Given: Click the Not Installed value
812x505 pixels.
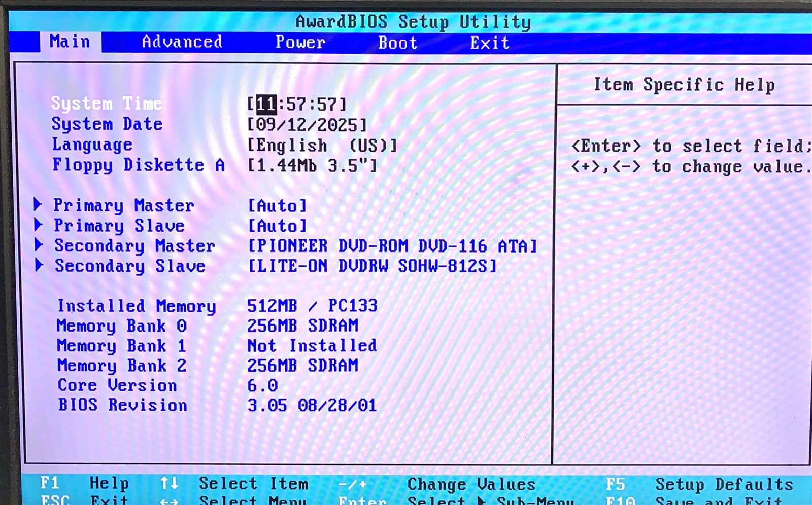Looking at the screenshot, I should pos(312,345).
